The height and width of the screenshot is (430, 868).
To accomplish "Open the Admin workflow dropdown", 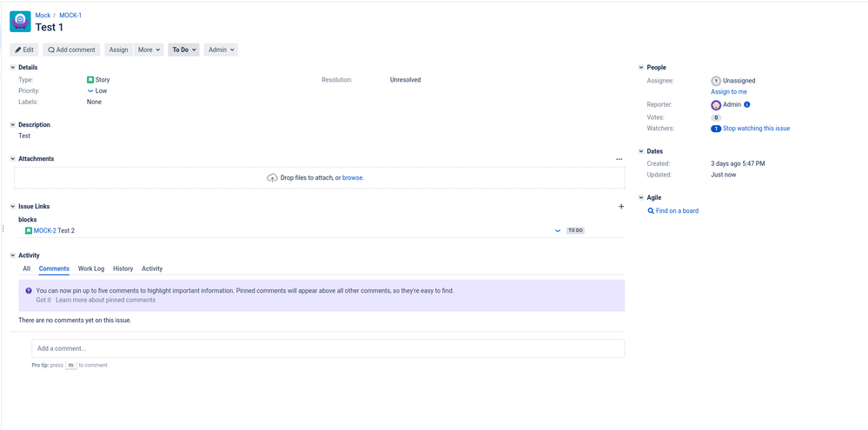I will [x=221, y=50].
